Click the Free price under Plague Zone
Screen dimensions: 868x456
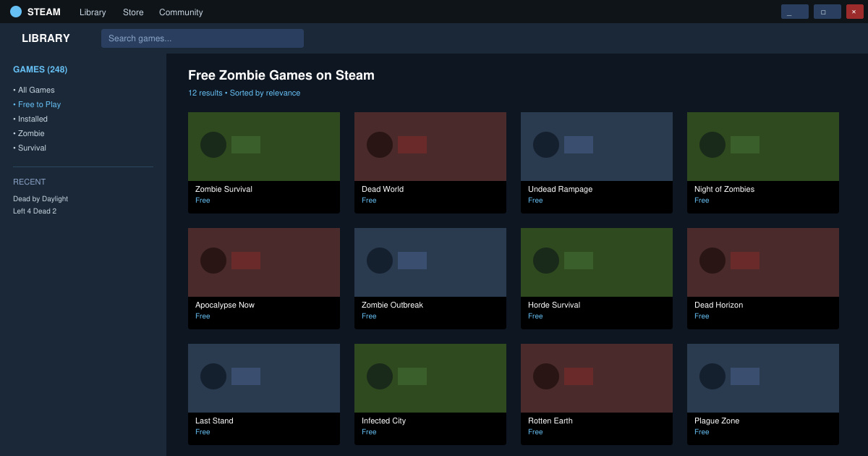click(702, 432)
